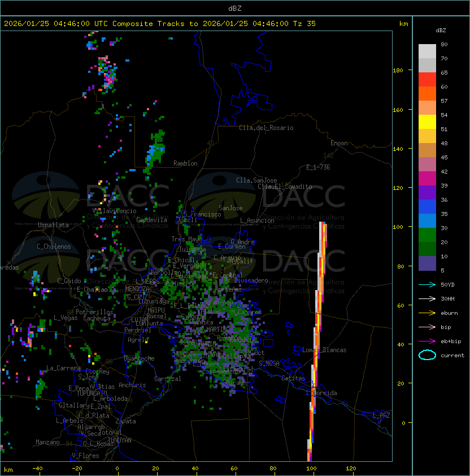Click the magenta eb+bip arrow symbol

click(427, 341)
